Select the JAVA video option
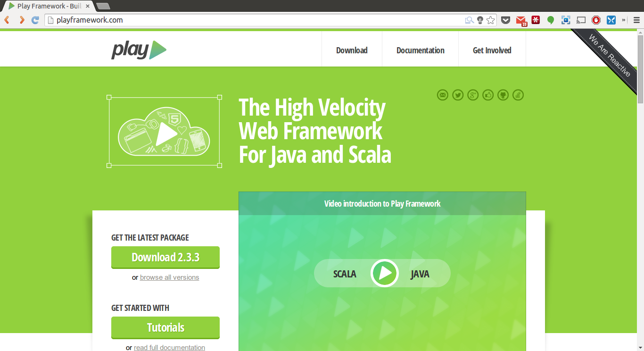 (x=420, y=274)
